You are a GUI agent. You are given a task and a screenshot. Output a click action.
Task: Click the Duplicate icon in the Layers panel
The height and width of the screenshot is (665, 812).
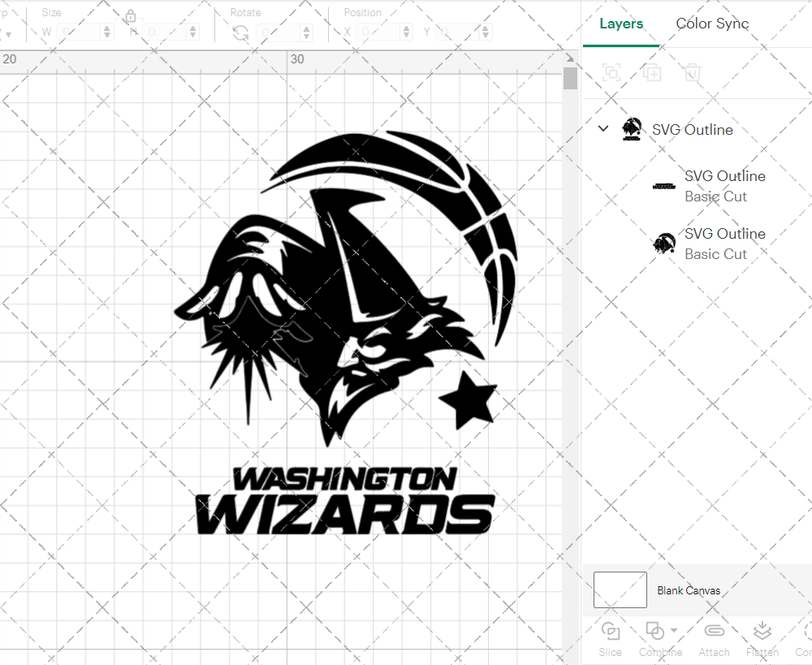click(x=651, y=72)
